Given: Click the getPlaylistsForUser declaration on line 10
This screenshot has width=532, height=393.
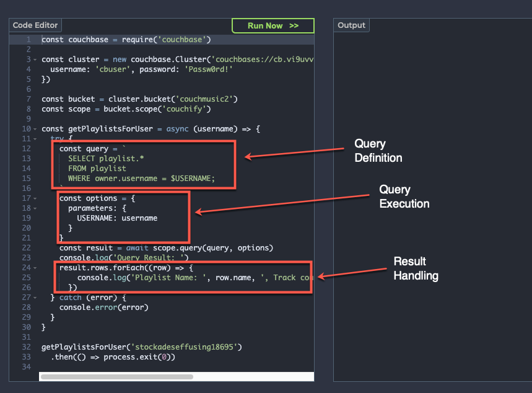Looking at the screenshot, I should [110, 129].
